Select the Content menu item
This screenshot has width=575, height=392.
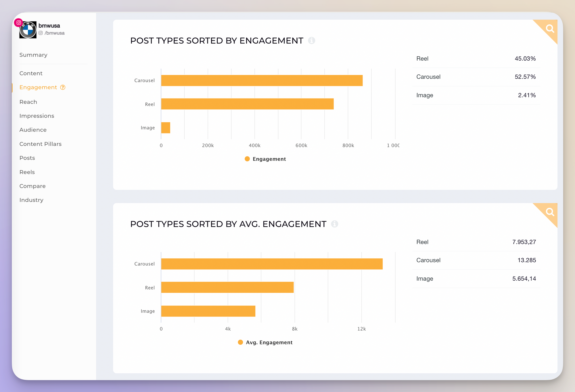[x=31, y=73]
